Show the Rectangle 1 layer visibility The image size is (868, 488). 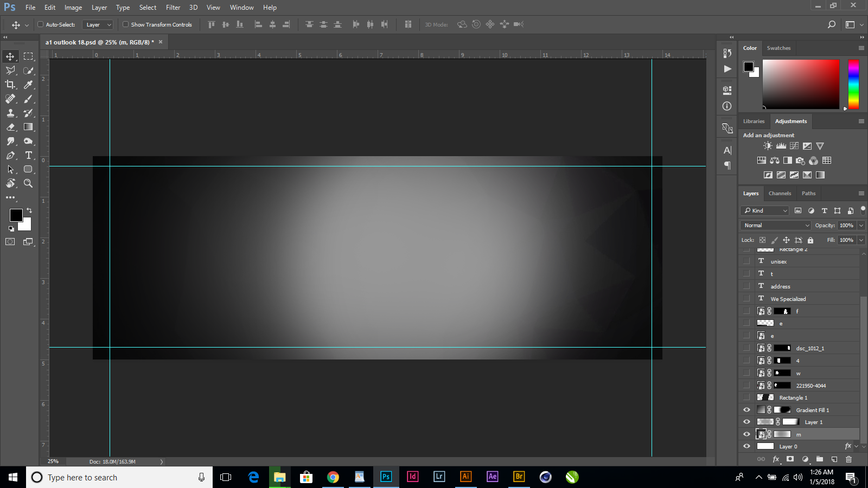(746, 397)
